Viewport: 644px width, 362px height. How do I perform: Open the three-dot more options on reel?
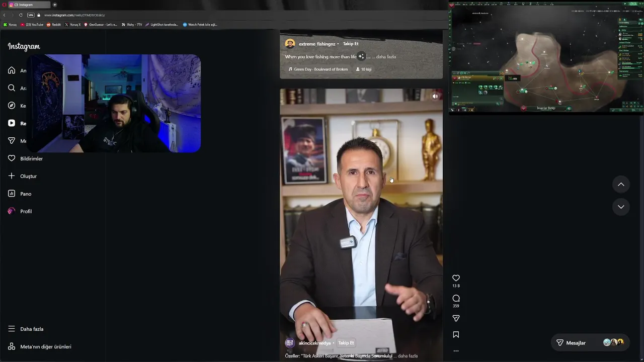point(456,351)
